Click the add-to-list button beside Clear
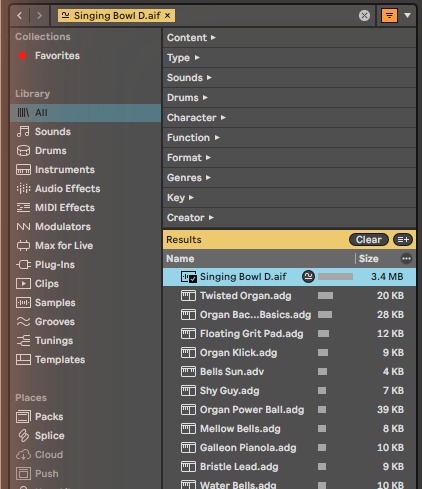 point(403,240)
